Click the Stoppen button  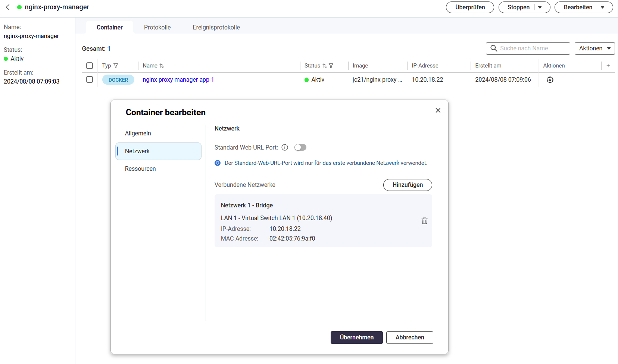click(518, 7)
